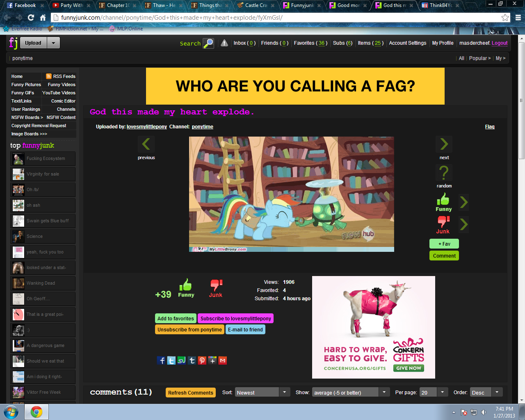Open a random post via question mark
This screenshot has height=420, width=525.
tap(444, 173)
